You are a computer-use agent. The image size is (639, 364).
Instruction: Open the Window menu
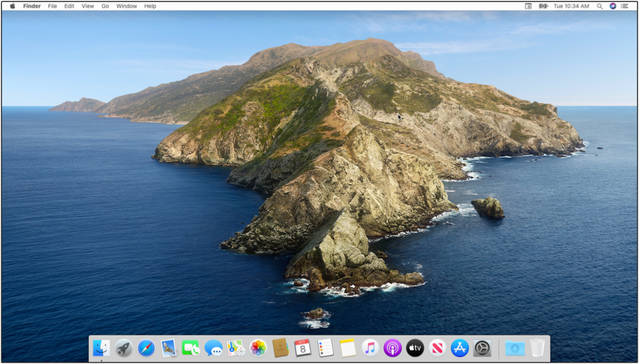127,6
